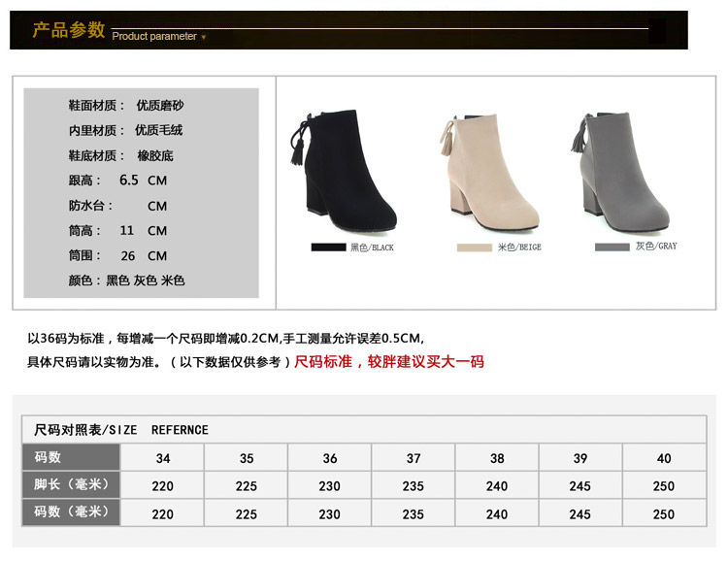Select the gray color swatch
The height and width of the screenshot is (561, 728).
[612, 247]
